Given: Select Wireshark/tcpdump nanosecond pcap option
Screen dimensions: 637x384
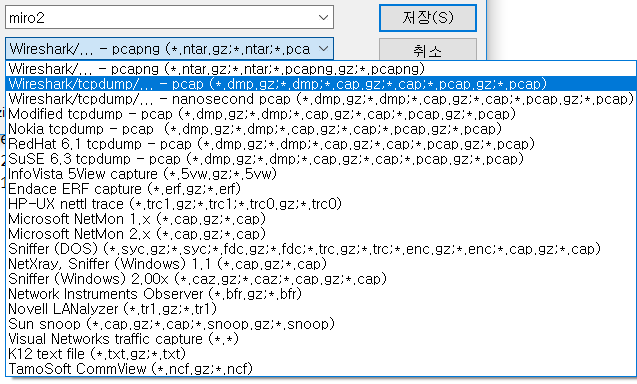Looking at the screenshot, I should [x=321, y=99].
